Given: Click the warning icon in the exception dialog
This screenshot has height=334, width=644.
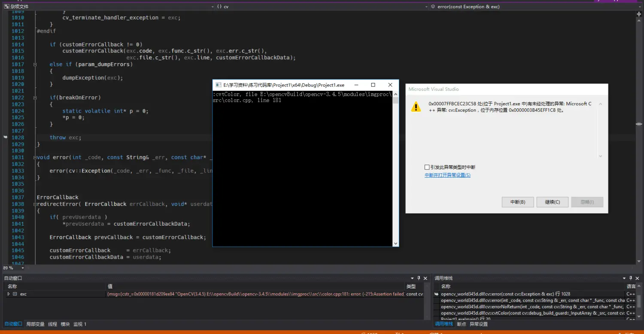Looking at the screenshot, I should point(416,107).
